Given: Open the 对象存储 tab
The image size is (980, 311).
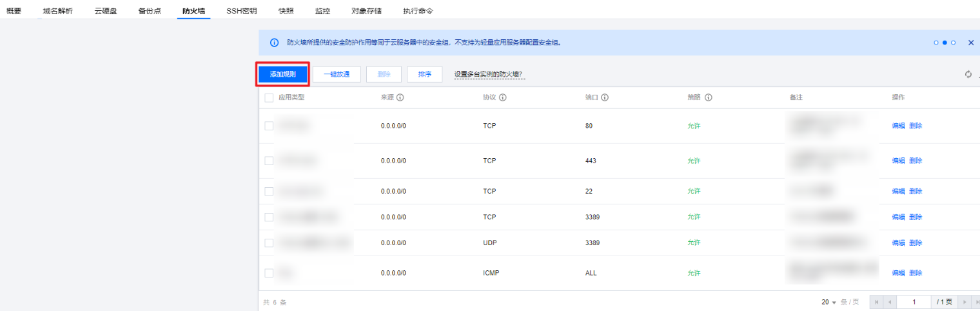Looking at the screenshot, I should pos(366,11).
